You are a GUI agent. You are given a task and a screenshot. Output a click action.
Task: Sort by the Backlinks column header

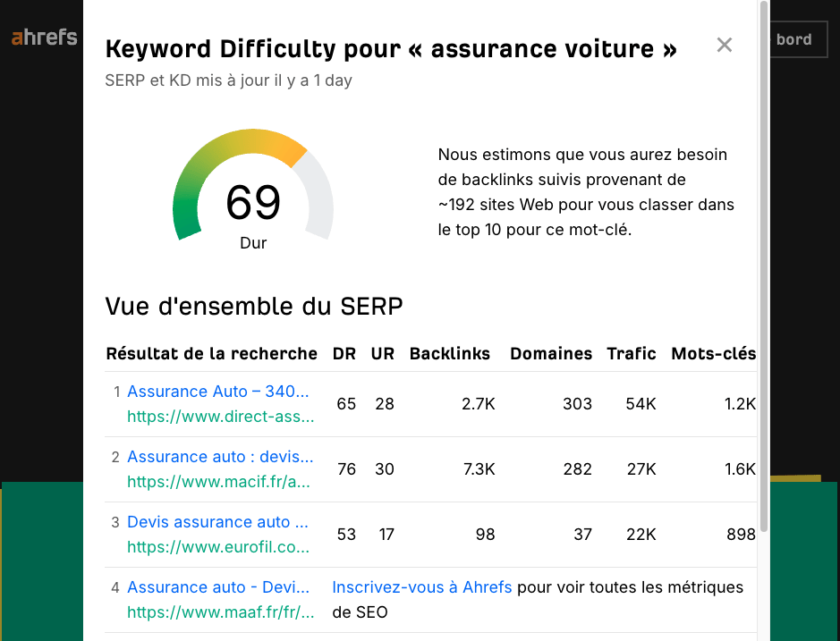coord(449,353)
